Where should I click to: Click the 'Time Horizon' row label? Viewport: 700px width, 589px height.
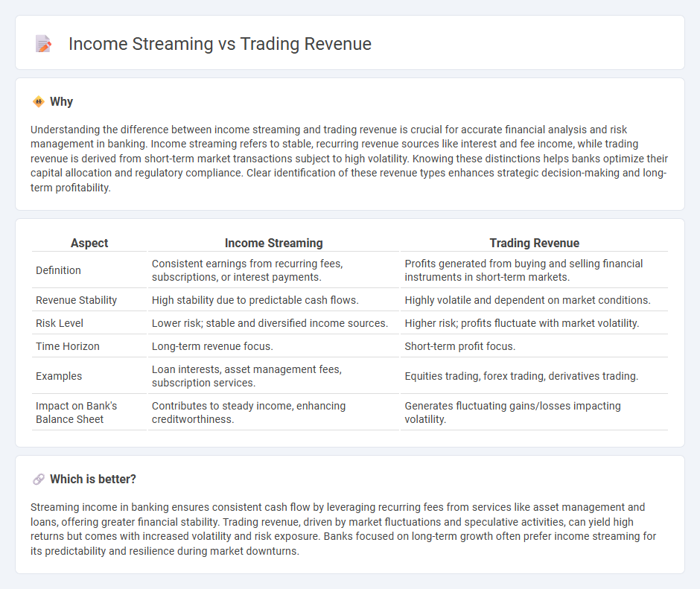pyautogui.click(x=68, y=346)
